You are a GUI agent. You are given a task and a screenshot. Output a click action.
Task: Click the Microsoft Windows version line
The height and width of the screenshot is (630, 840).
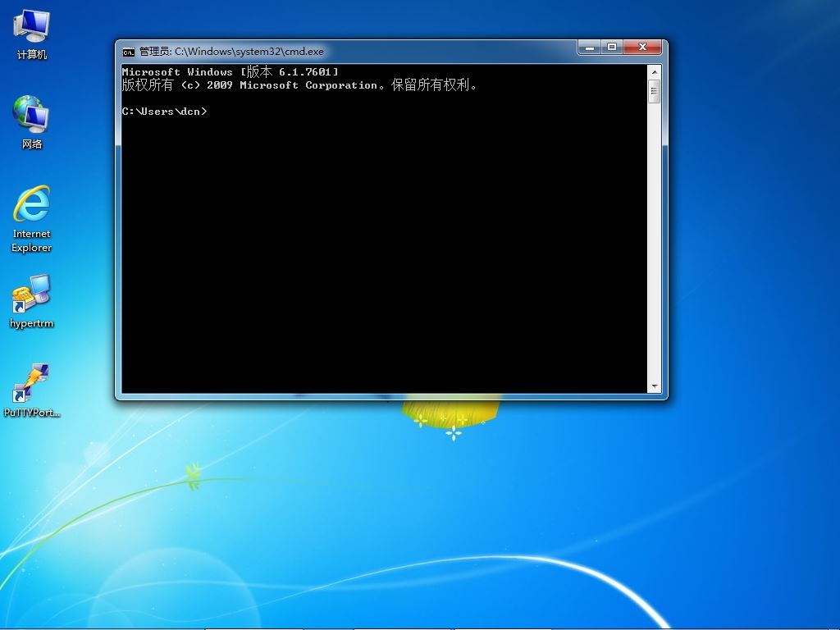[230, 72]
